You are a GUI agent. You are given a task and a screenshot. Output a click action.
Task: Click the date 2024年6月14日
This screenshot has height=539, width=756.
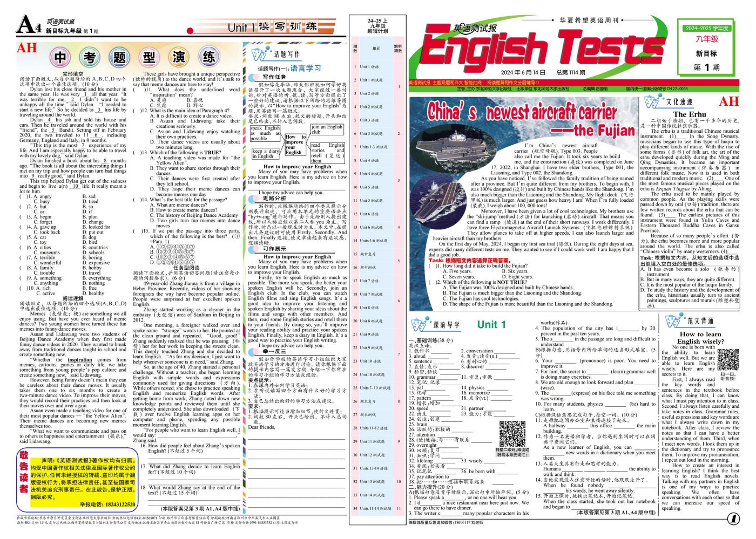click(523, 72)
